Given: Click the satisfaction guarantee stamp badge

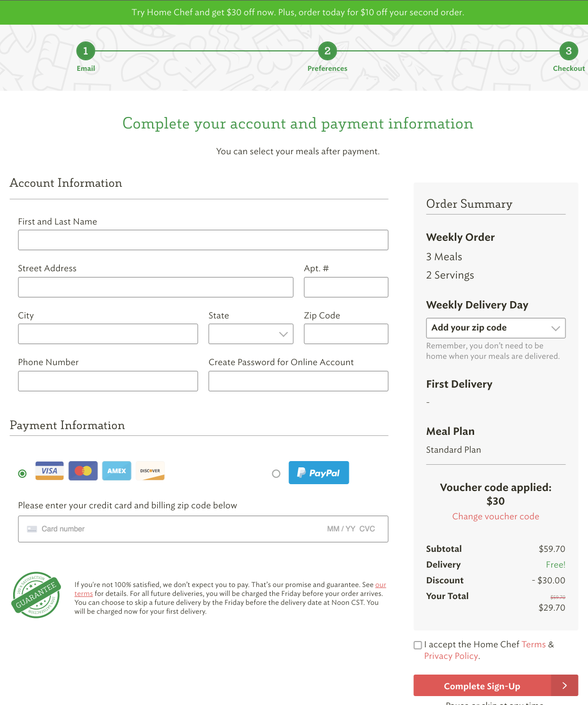Looking at the screenshot, I should [36, 595].
